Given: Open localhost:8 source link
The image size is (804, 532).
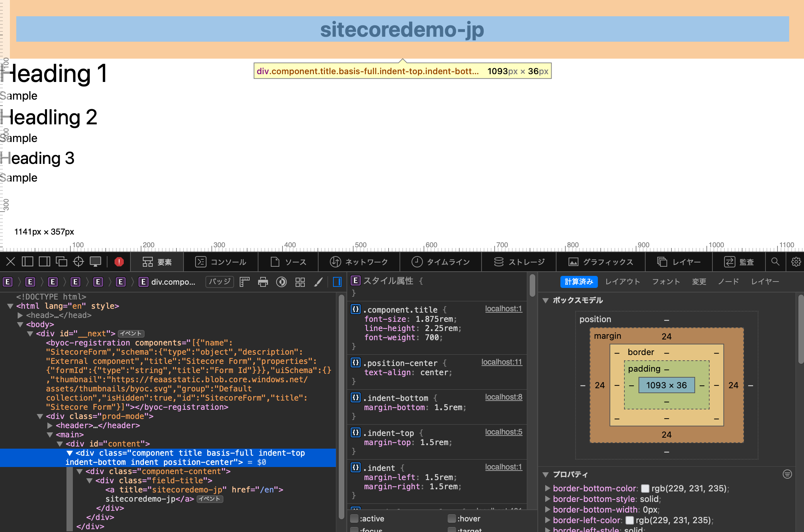Looking at the screenshot, I should [503, 397].
